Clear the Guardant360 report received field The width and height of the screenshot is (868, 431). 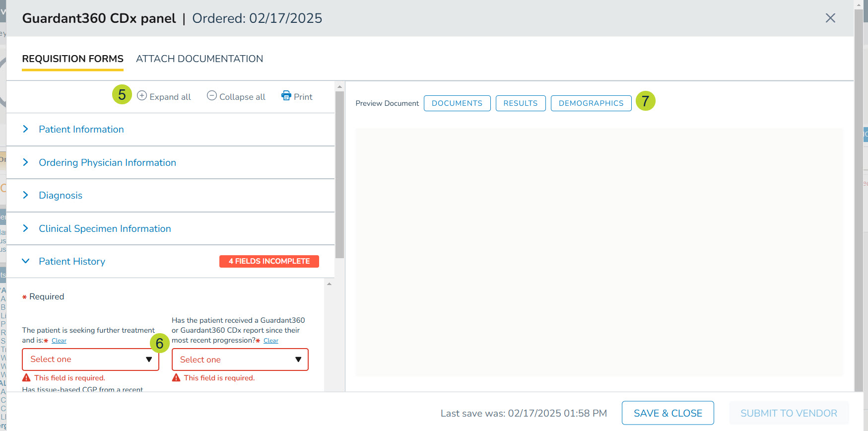click(x=271, y=341)
